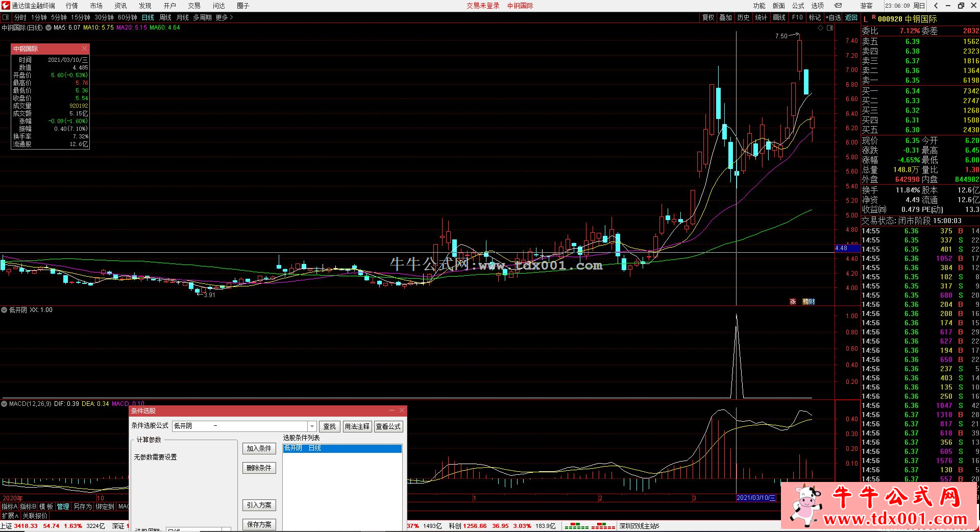Image resolution: width=980 pixels, height=532 pixels.
Task: Open the 选项 menu
Action: [x=818, y=6]
